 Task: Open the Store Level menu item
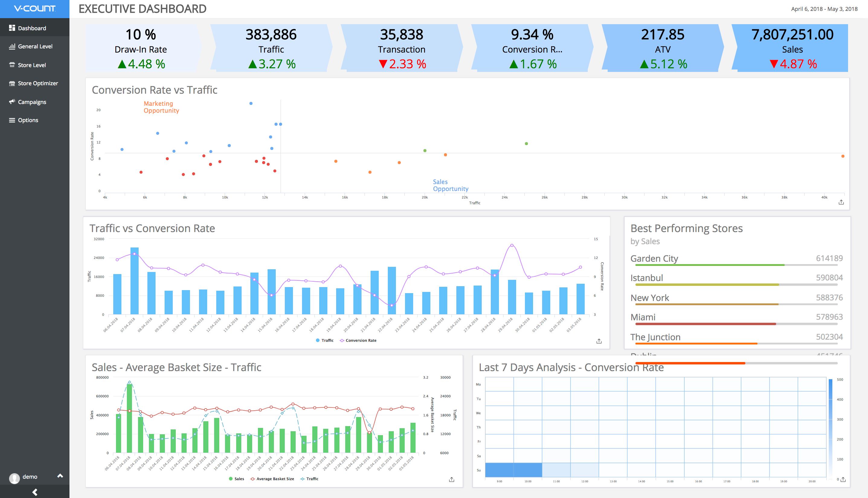pyautogui.click(x=32, y=65)
